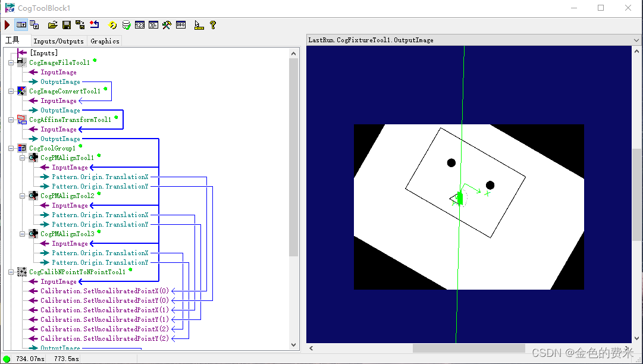Image resolution: width=643 pixels, height=364 pixels.
Task: Collapse the CogImageConvertTool1 tree node
Action: pos(11,91)
